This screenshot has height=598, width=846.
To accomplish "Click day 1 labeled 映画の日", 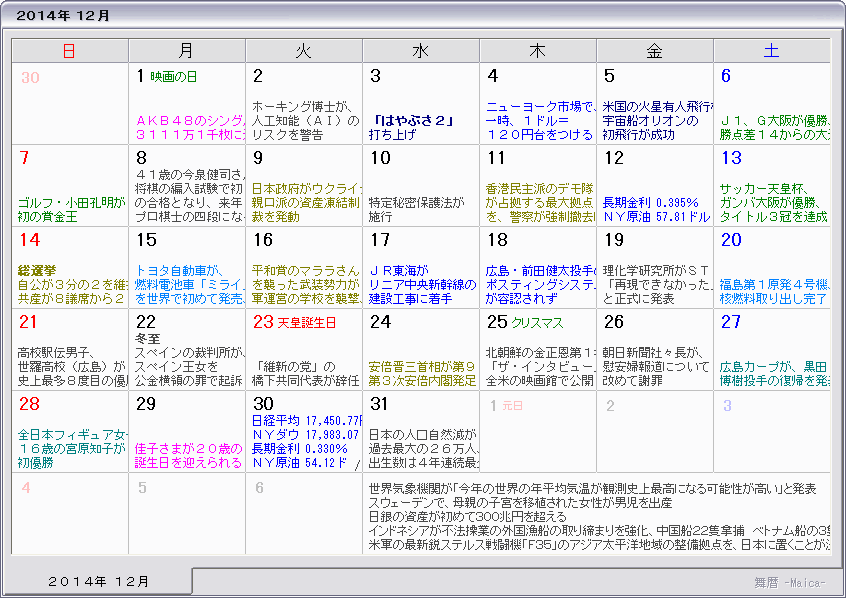I will [167, 77].
